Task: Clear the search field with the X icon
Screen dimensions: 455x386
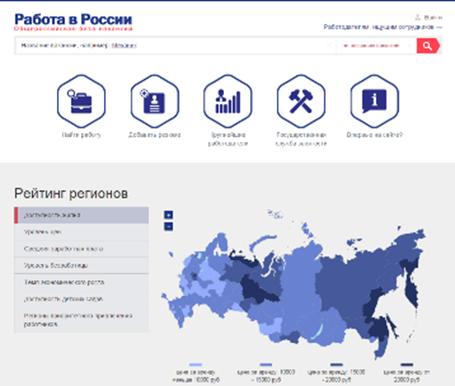Action: point(329,45)
